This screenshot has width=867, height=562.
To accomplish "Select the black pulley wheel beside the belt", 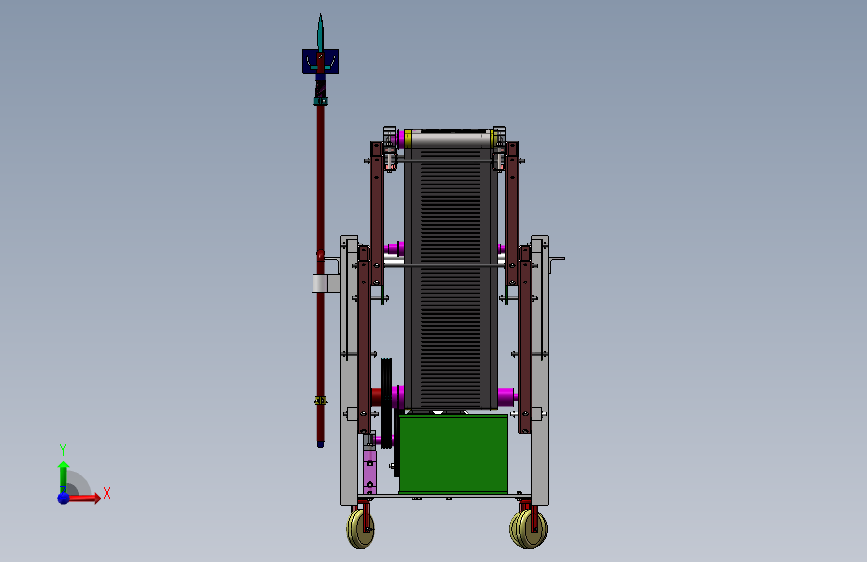I will click(387, 403).
